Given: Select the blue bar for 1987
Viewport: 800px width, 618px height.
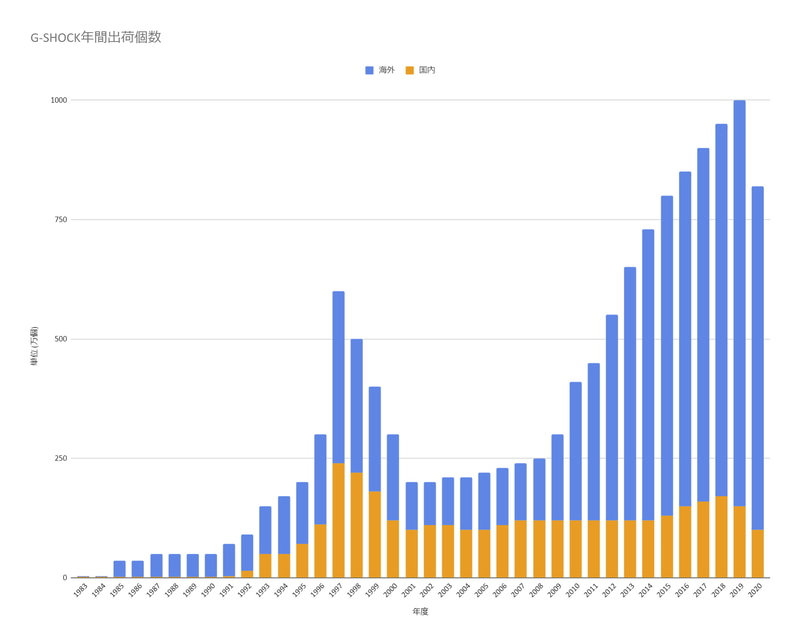Looking at the screenshot, I should click(156, 566).
